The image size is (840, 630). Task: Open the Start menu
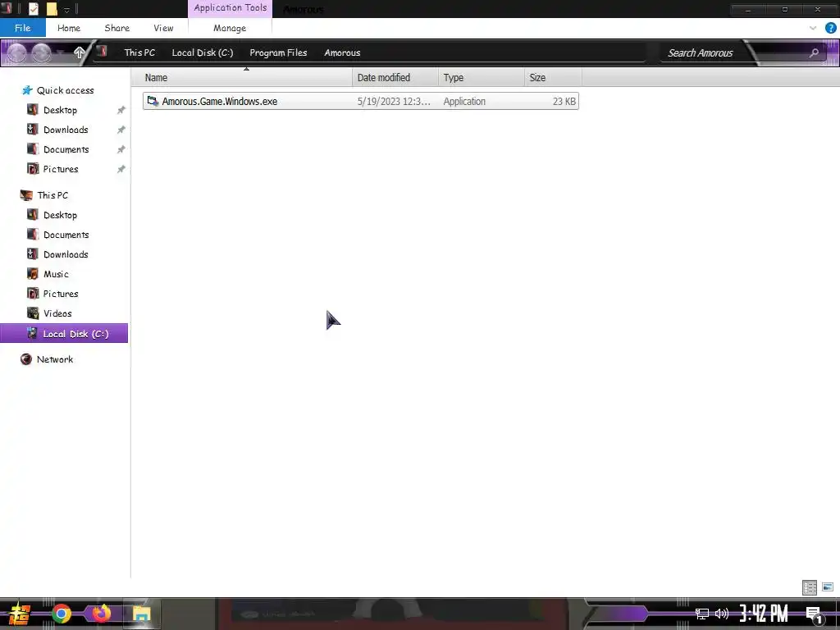click(x=19, y=614)
